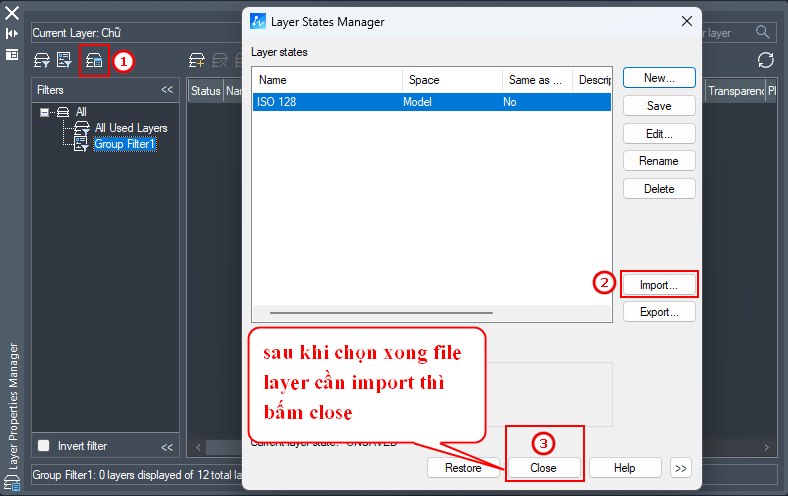Image resolution: width=788 pixels, height=496 pixels.
Task: Click the Export... button
Action: tap(659, 312)
